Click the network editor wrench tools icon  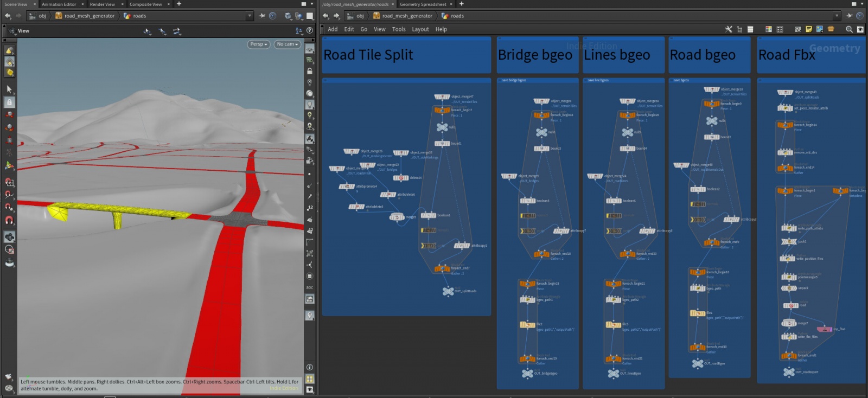729,29
